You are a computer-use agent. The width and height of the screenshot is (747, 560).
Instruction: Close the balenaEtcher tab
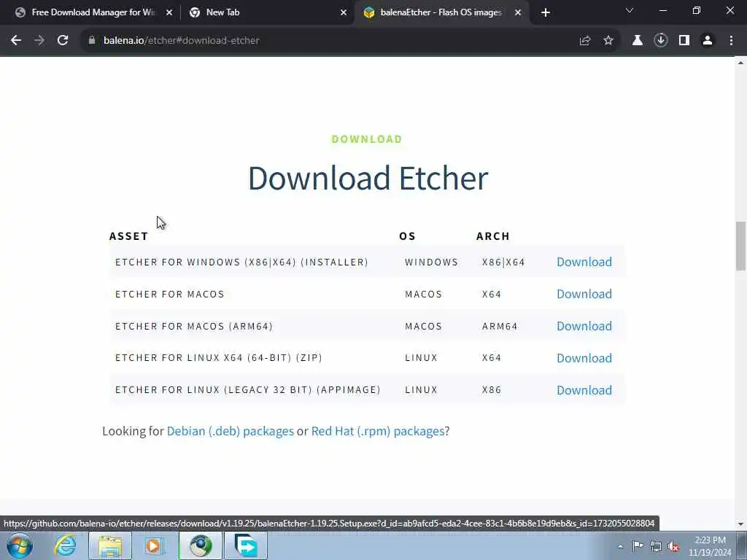pos(518,12)
